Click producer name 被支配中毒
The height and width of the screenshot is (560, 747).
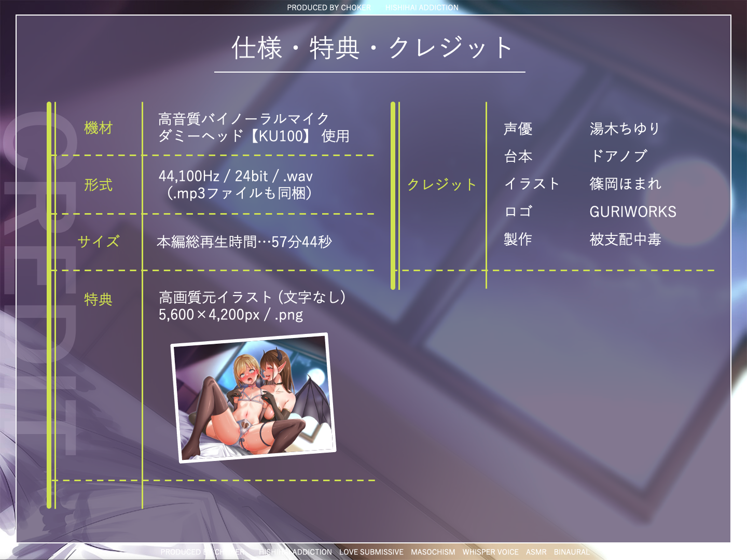click(x=625, y=240)
